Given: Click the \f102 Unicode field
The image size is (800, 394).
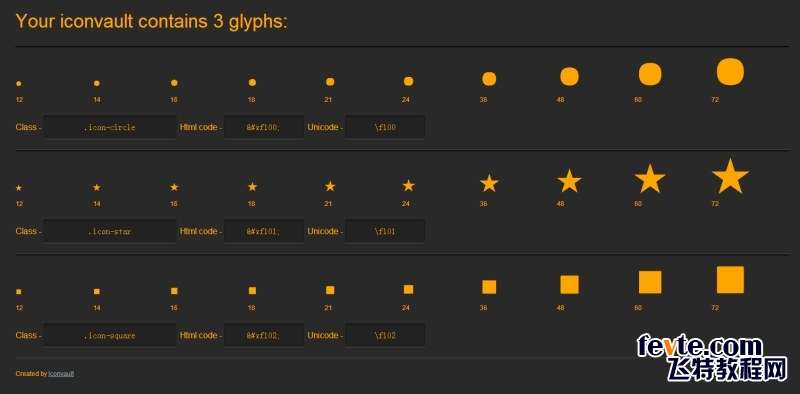Looking at the screenshot, I should [385, 335].
